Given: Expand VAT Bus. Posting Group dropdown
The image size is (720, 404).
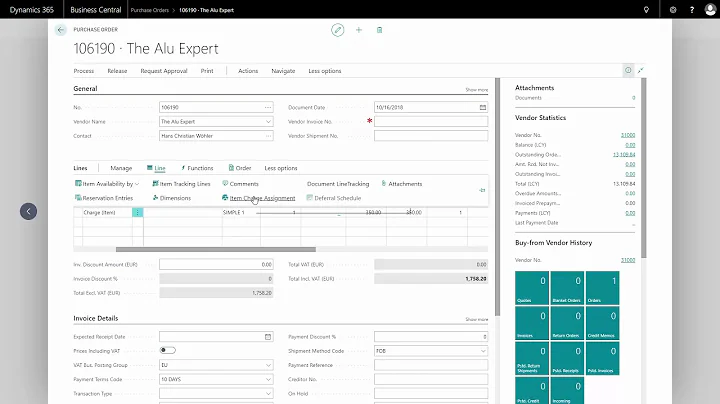Looking at the screenshot, I should 268,365.
